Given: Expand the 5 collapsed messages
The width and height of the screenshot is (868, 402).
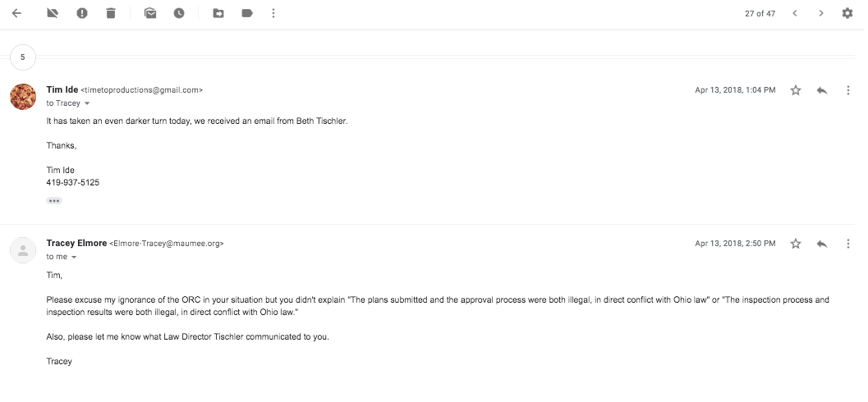Looking at the screenshot, I should [x=22, y=57].
